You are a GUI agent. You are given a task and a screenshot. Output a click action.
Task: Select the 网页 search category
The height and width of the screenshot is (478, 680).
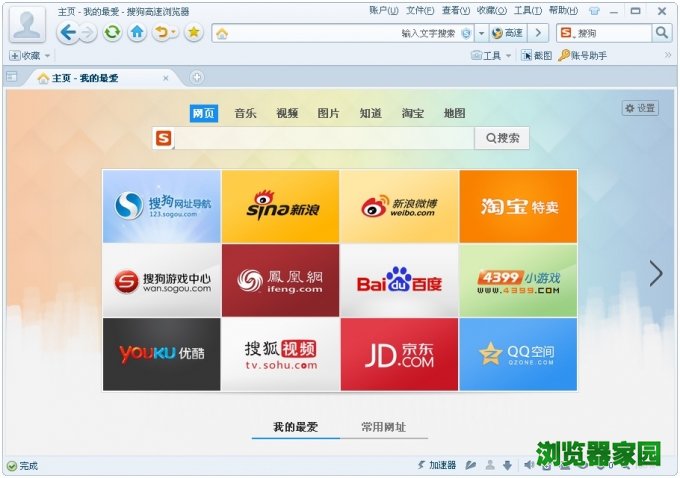click(204, 114)
